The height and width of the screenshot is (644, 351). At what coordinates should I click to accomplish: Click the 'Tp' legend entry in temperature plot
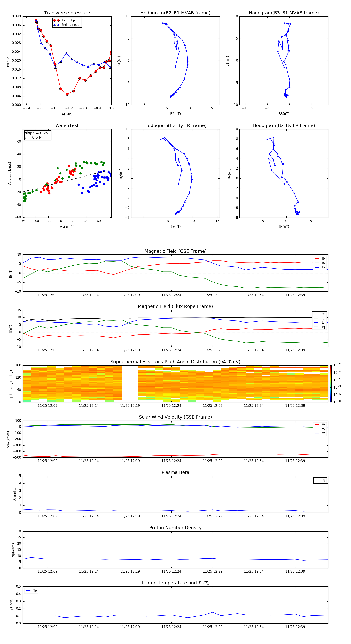point(31,591)
